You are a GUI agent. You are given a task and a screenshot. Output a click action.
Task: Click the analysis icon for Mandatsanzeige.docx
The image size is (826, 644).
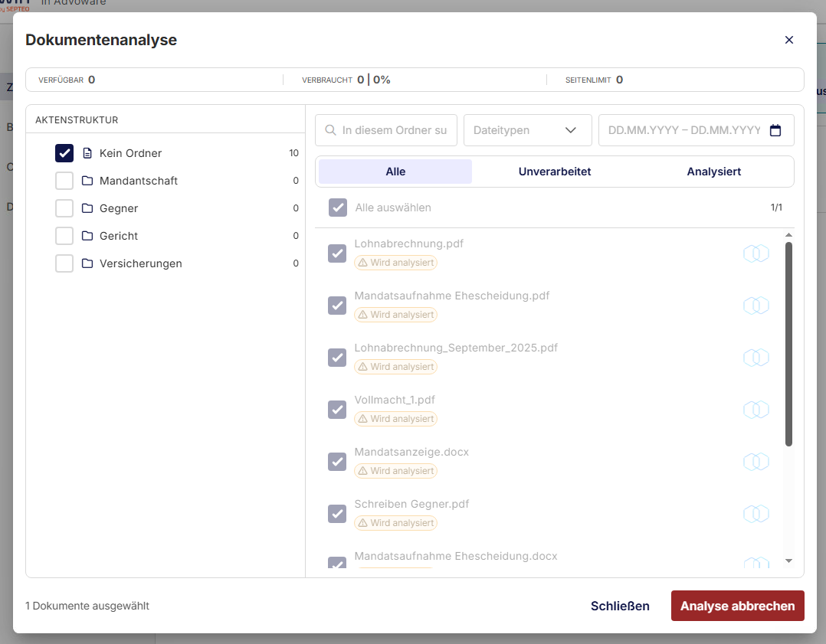(756, 462)
